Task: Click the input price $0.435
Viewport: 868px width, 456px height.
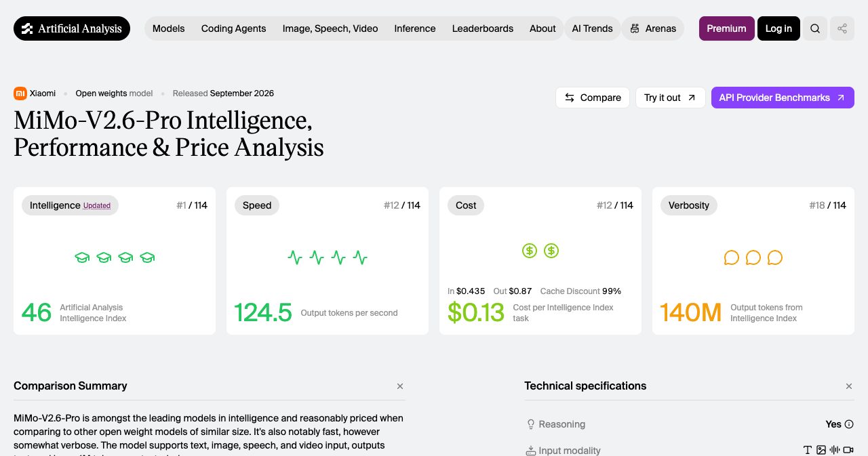Action: point(471,291)
